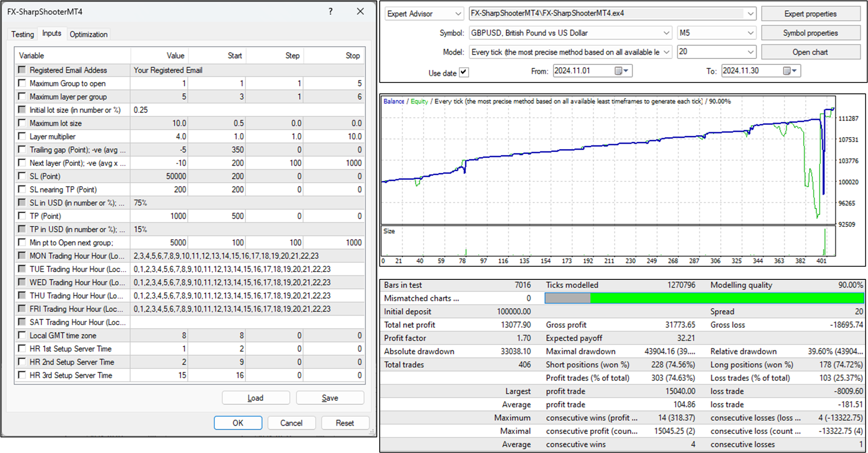
Task: Click the Maximum lot size value field
Action: (x=159, y=123)
